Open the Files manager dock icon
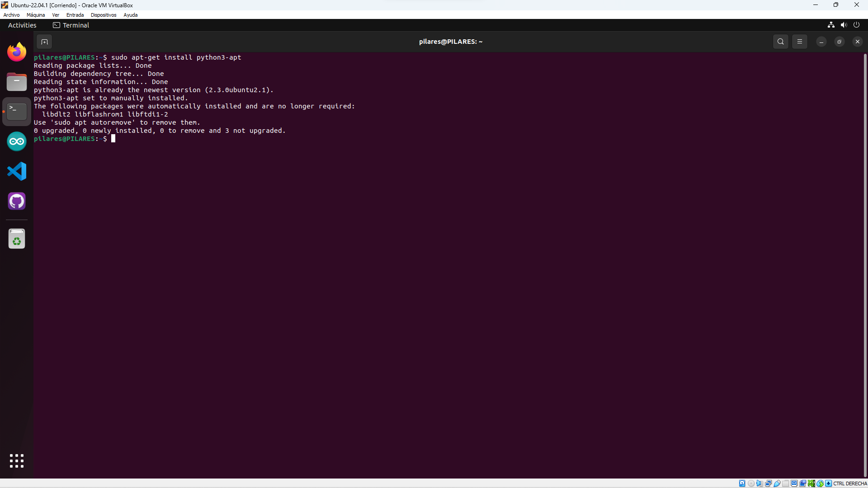This screenshot has height=488, width=868. tap(17, 82)
